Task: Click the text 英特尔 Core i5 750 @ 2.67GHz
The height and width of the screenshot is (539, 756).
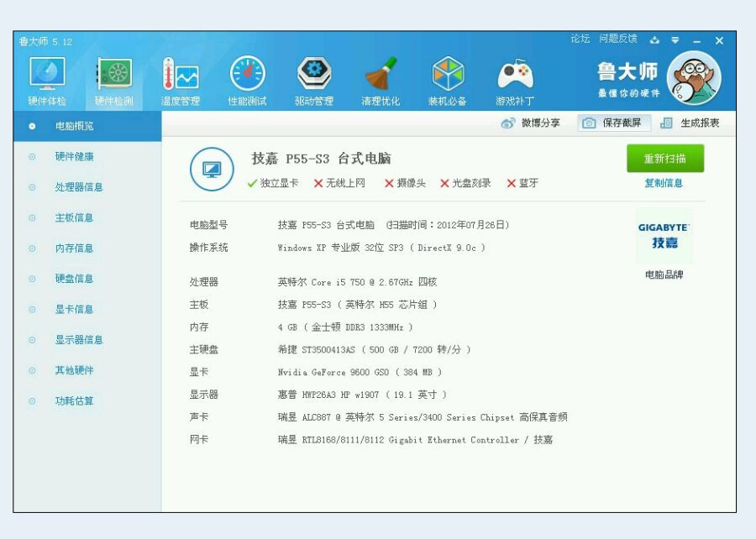Action: coord(345,282)
